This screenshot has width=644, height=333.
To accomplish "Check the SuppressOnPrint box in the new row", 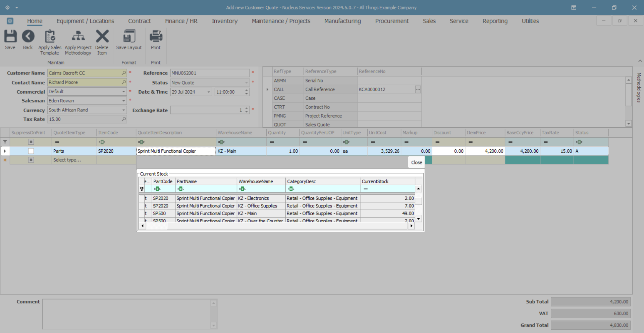I will [x=31, y=160].
